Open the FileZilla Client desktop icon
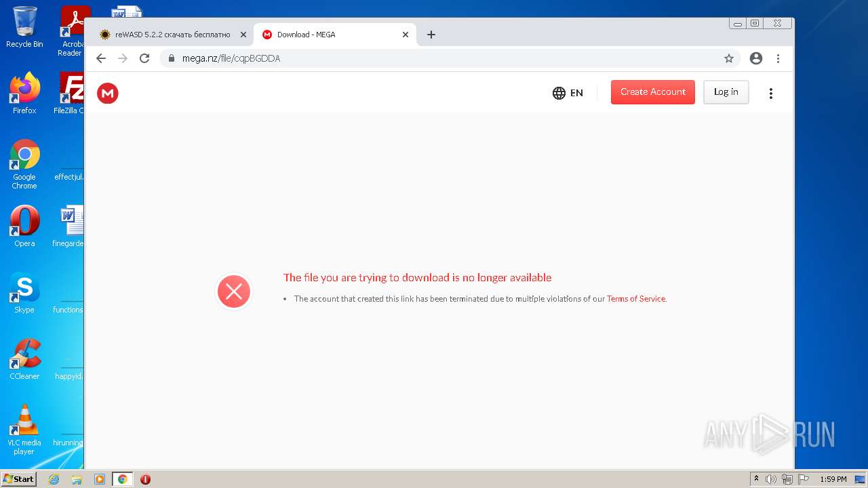The height and width of the screenshot is (488, 868). pos(70,94)
